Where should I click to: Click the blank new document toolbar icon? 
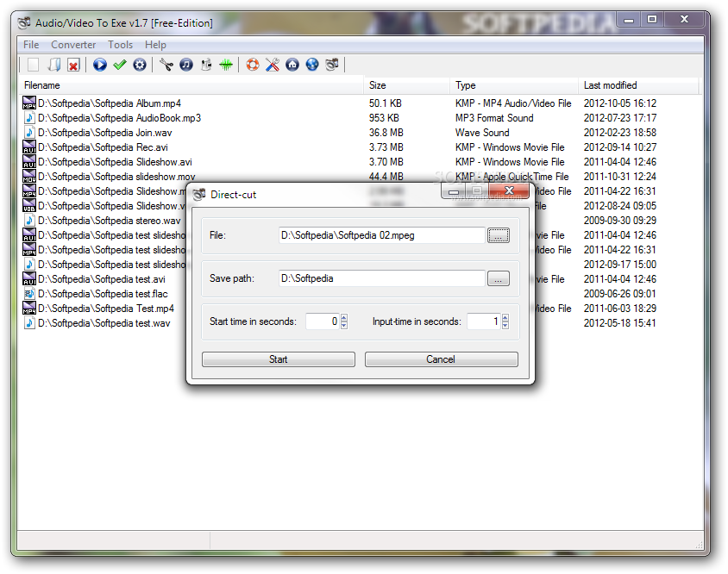coord(33,65)
